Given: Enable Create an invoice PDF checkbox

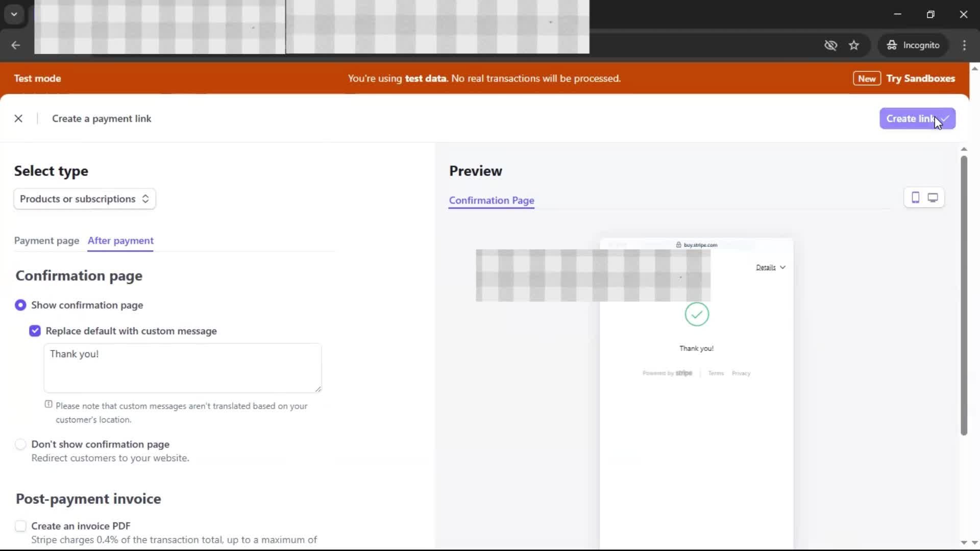Looking at the screenshot, I should click(20, 526).
